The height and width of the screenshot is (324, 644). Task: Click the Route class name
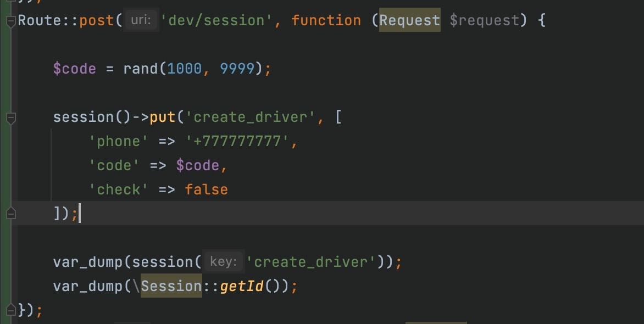(x=40, y=20)
